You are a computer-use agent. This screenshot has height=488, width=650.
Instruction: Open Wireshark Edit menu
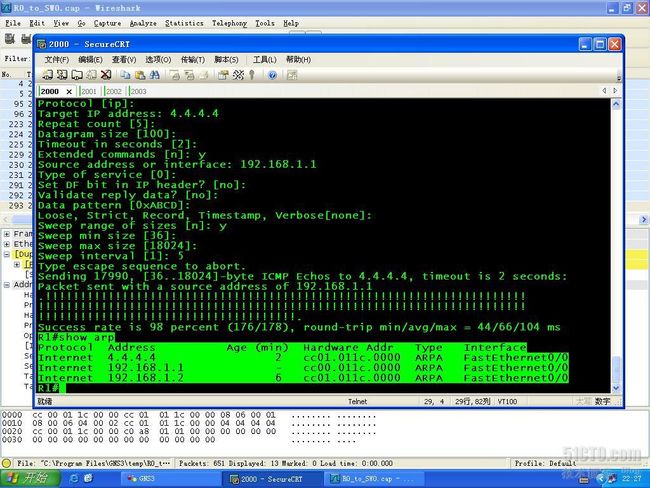pos(37,23)
